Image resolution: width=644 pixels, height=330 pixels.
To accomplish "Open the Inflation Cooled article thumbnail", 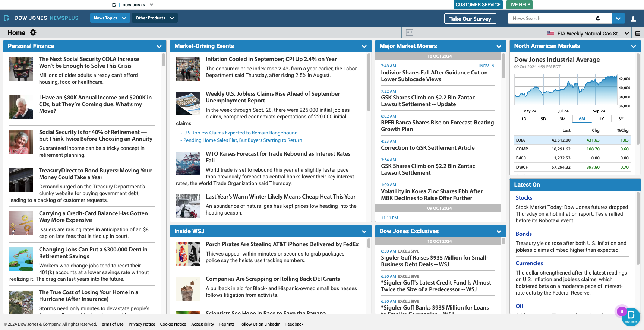I will pyautogui.click(x=188, y=69).
